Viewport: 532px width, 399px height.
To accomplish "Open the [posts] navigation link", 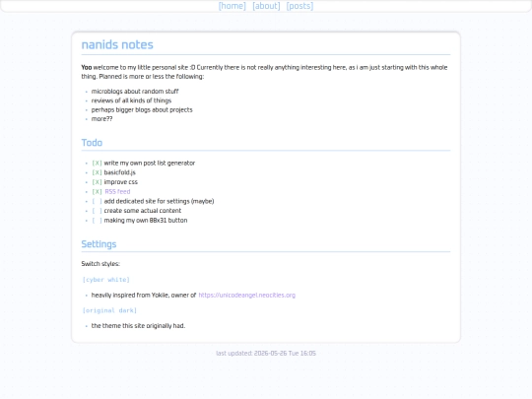I will pos(299,6).
